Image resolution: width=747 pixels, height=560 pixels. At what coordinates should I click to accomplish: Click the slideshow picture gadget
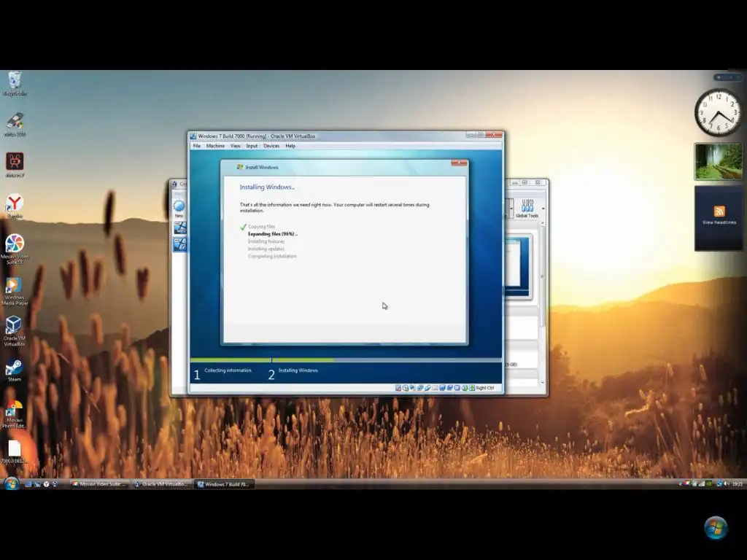(719, 162)
